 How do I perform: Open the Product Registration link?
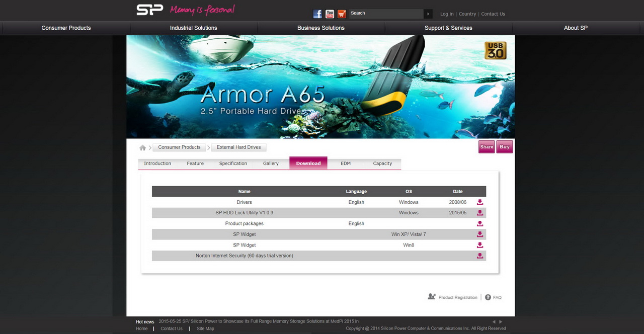click(458, 298)
